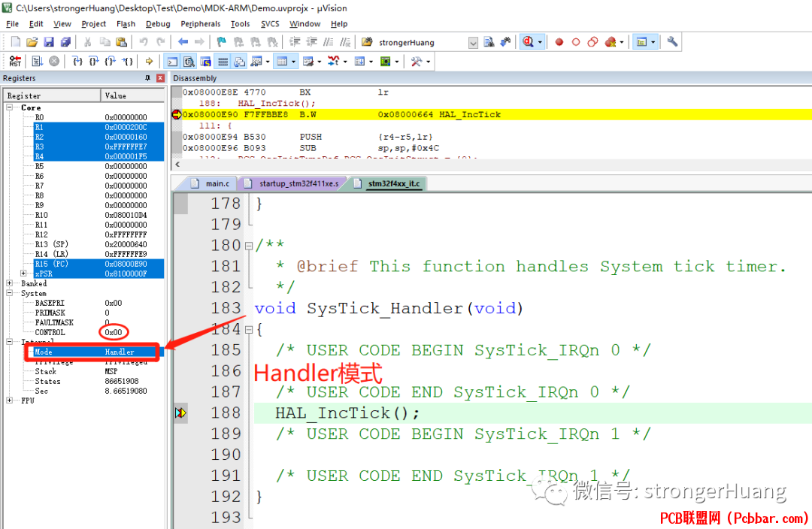Image resolution: width=812 pixels, height=529 pixels.
Task: Collapse the Core registers group
Action: point(9,107)
